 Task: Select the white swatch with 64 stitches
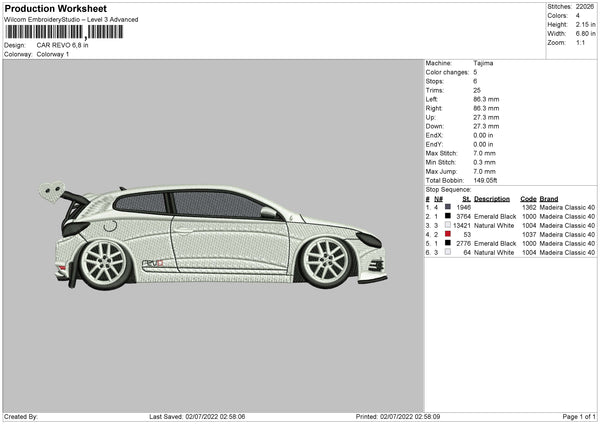[x=447, y=252]
